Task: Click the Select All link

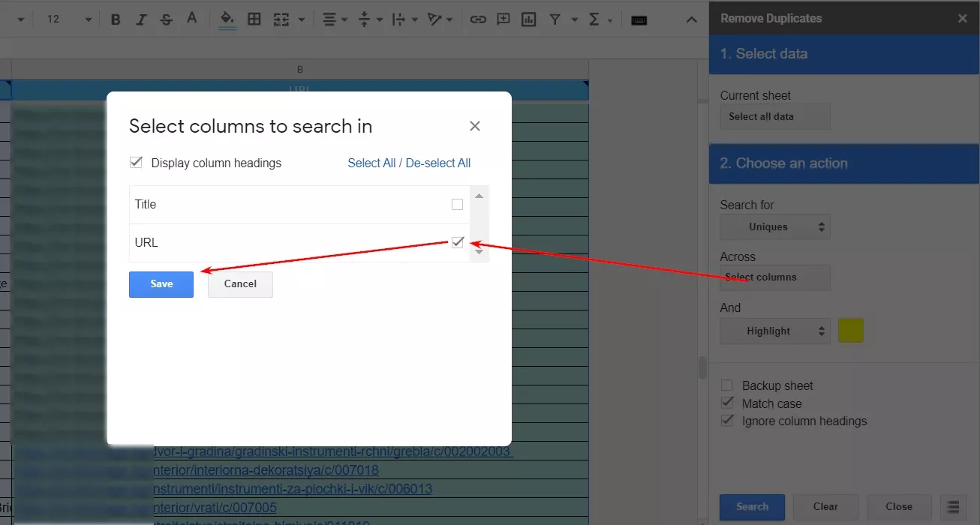Action: point(371,163)
